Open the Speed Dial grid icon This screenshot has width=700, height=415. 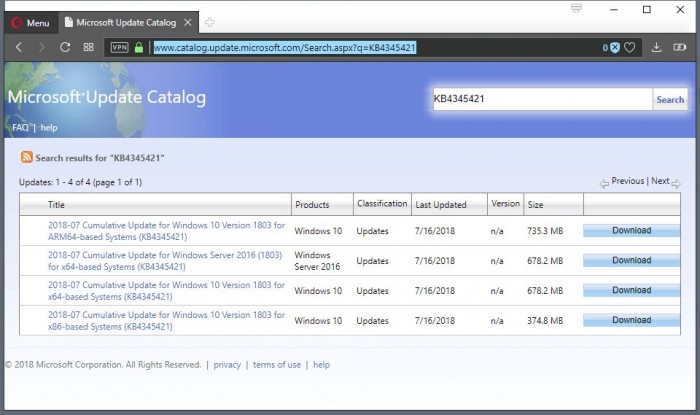(88, 47)
